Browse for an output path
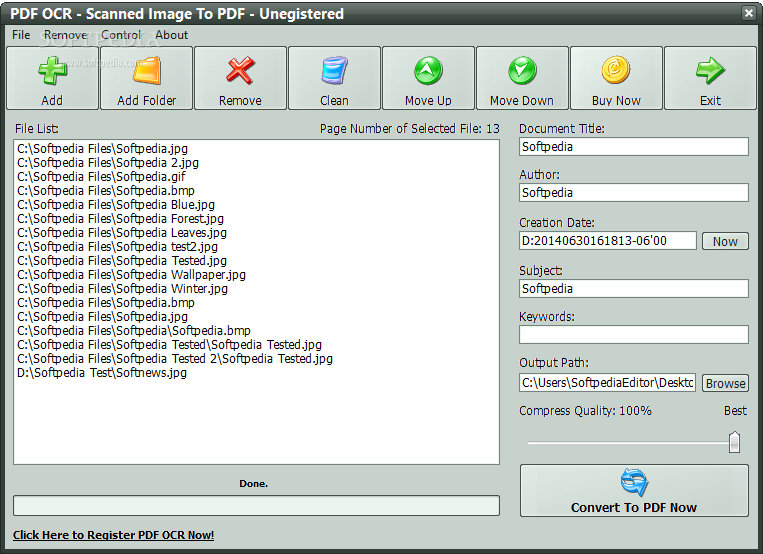This screenshot has width=763, height=554. click(x=725, y=383)
